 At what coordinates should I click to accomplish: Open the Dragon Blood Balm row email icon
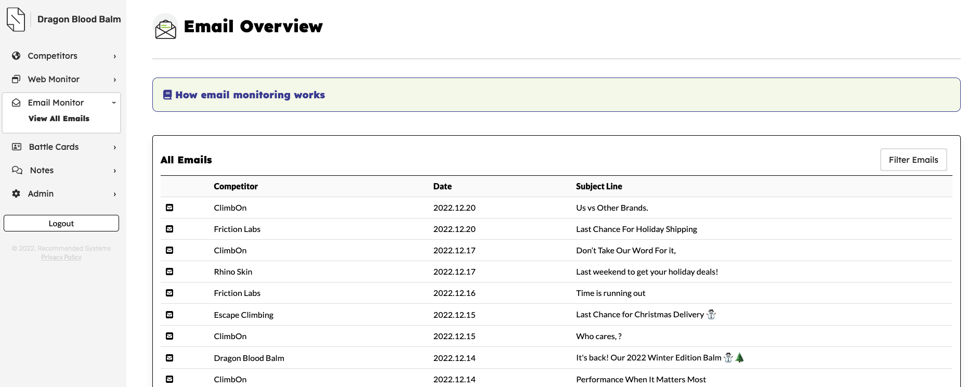pyautogui.click(x=169, y=358)
